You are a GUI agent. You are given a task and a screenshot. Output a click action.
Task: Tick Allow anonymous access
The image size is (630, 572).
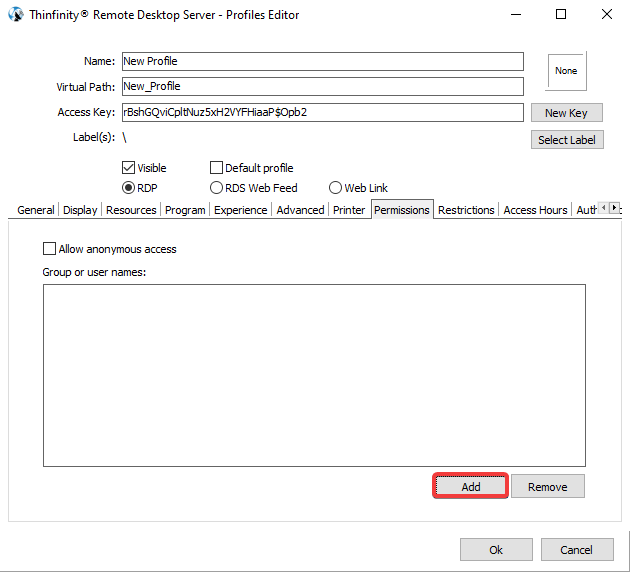pos(49,249)
